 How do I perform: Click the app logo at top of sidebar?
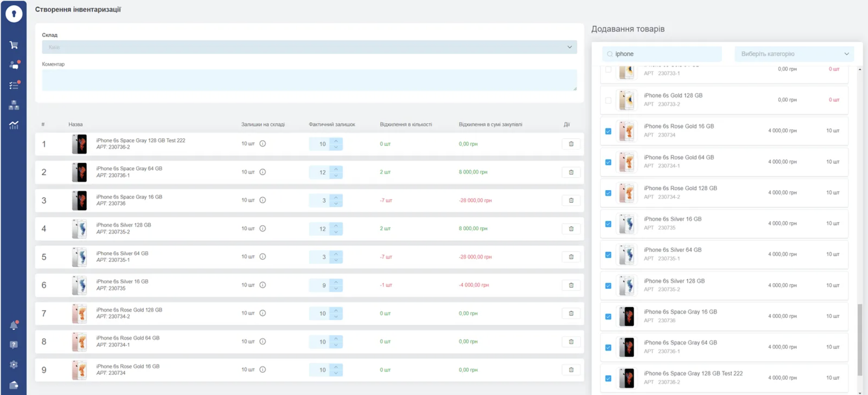point(14,14)
